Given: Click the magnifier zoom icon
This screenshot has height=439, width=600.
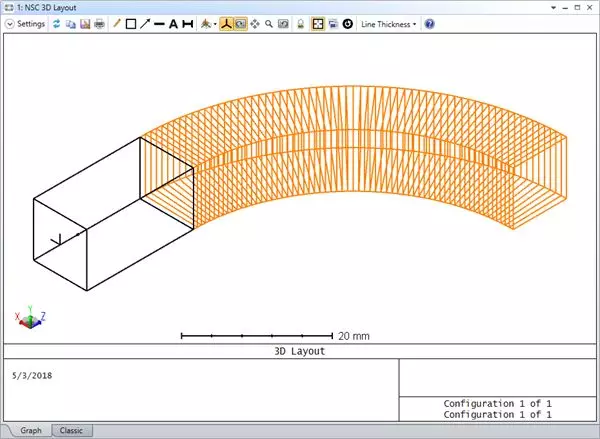Looking at the screenshot, I should point(269,23).
